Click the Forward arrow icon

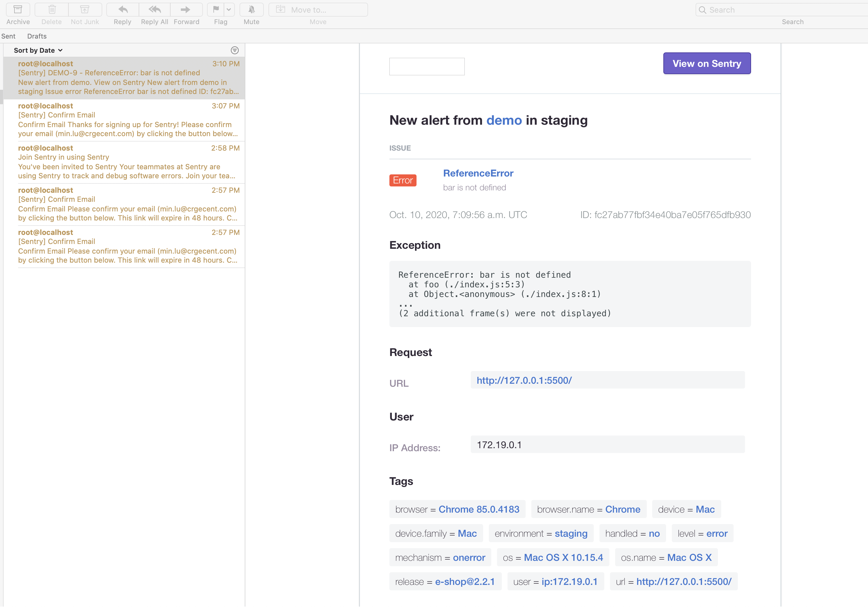point(186,10)
